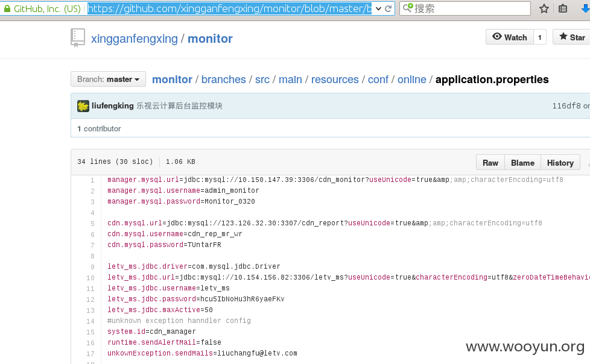Click the watchers count 1
Viewport: 590px width, 364px height.
(539, 37)
